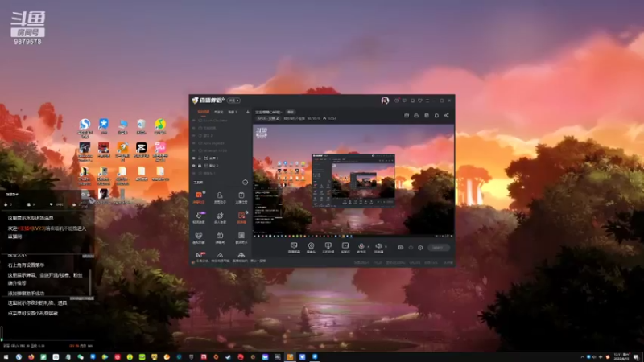The image size is (644, 362).
Task: Start streaming with the rounded start button
Action: (x=438, y=248)
